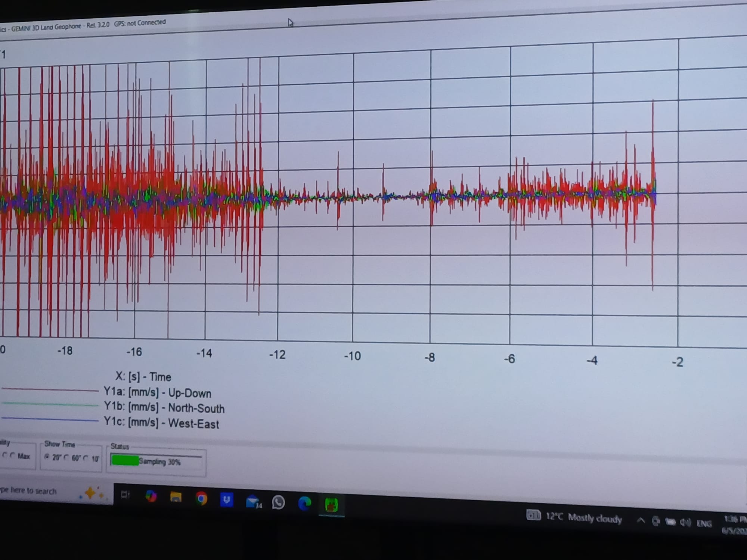Click the network tray icon
Viewport: 747px width, 560px height.
656,521
